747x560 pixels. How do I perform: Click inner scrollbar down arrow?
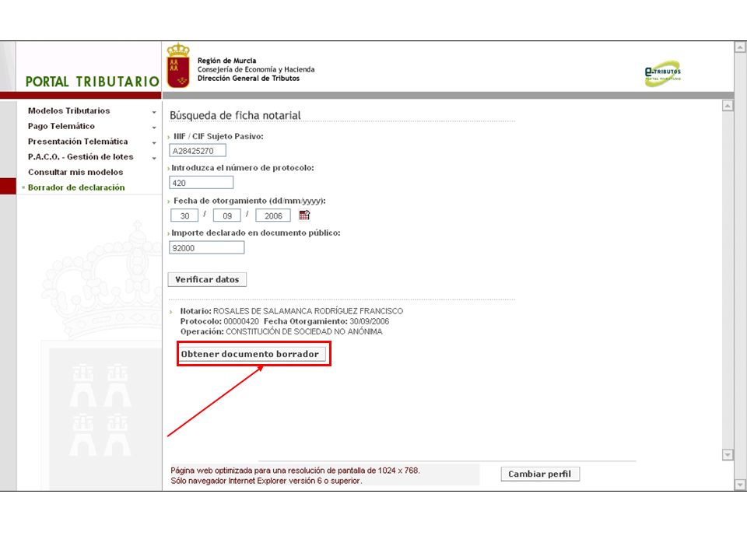pos(728,455)
